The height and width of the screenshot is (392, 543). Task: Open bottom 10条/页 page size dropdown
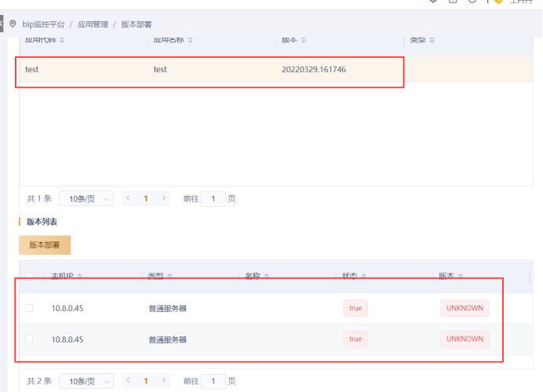[86, 381]
